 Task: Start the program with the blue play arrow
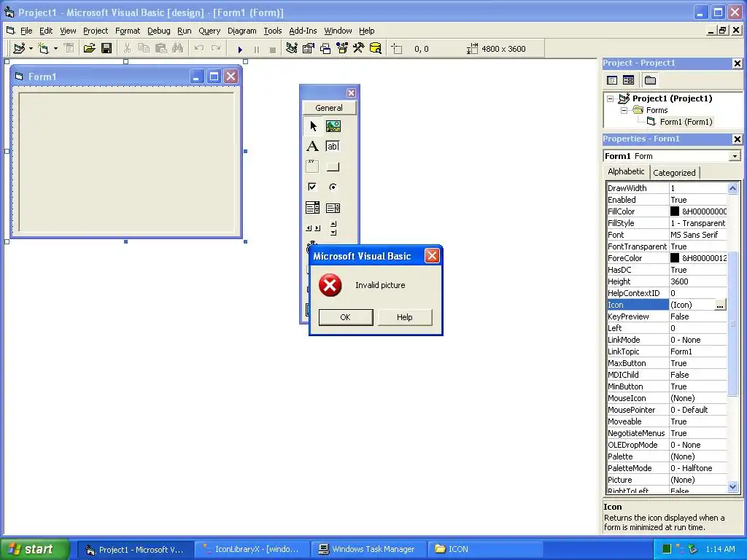pos(240,49)
